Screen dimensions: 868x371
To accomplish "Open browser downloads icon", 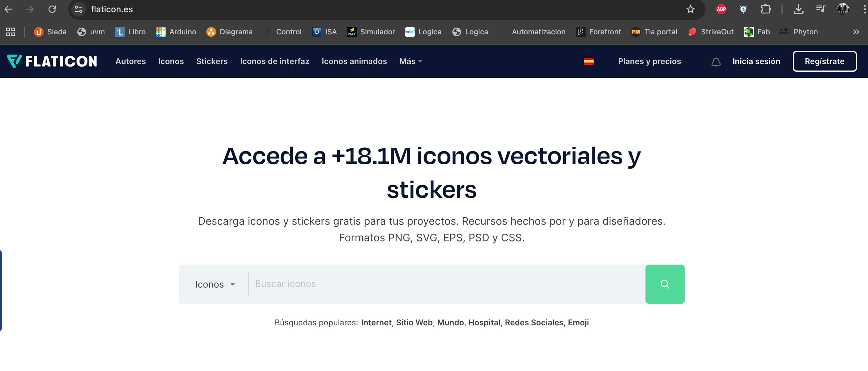I will point(798,9).
